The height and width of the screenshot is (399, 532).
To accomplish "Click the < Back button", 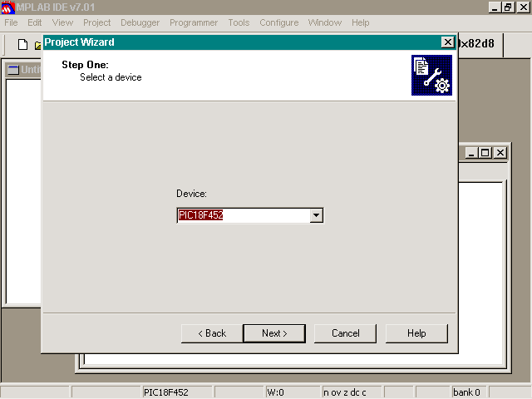I will (212, 333).
